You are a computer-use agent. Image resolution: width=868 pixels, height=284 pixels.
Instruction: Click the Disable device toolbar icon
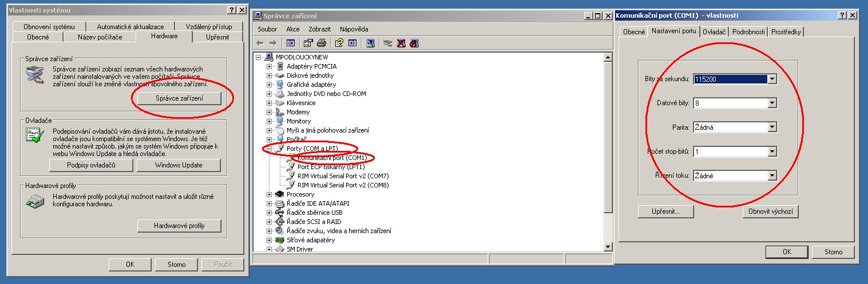(414, 43)
